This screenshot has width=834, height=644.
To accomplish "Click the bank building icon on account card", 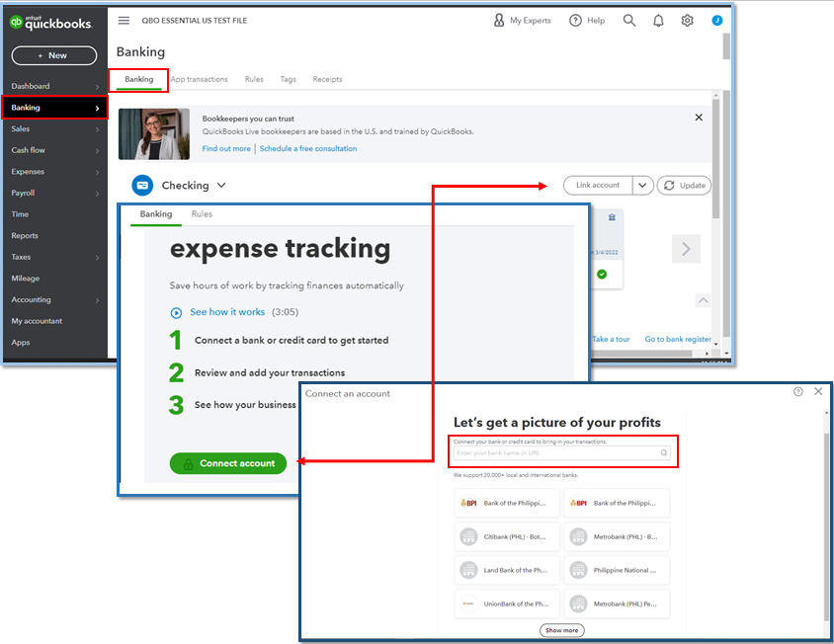I will pyautogui.click(x=612, y=217).
